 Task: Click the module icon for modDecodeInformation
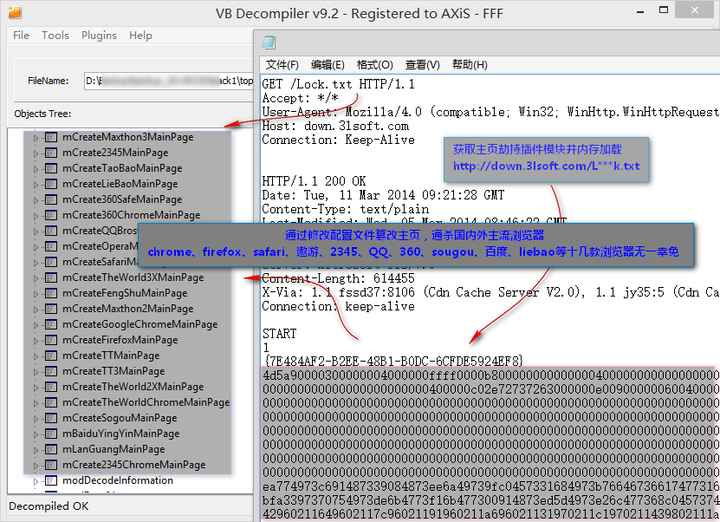(51, 481)
